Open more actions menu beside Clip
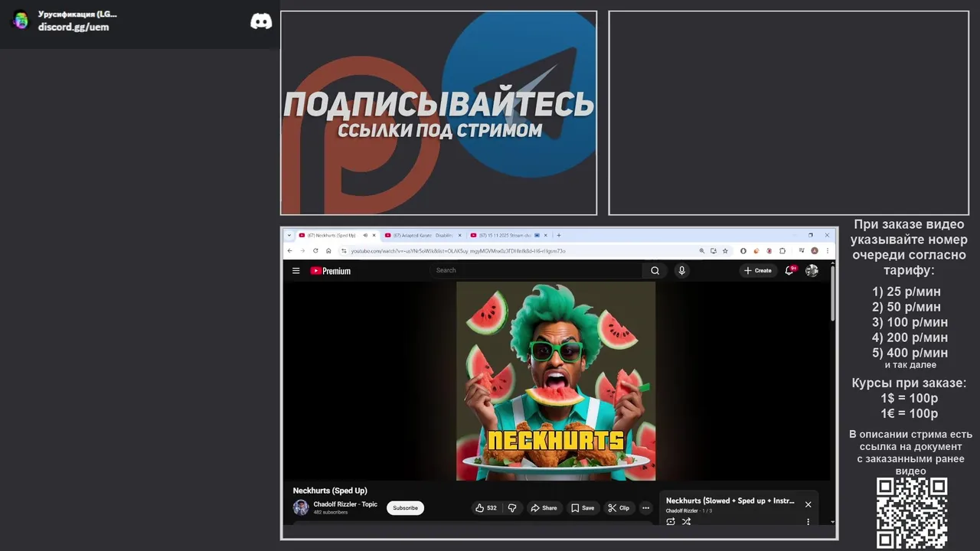The height and width of the screenshot is (551, 980). (645, 508)
